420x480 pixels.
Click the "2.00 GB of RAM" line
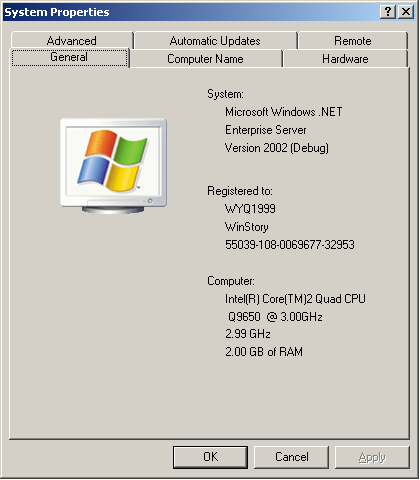[x=264, y=352]
